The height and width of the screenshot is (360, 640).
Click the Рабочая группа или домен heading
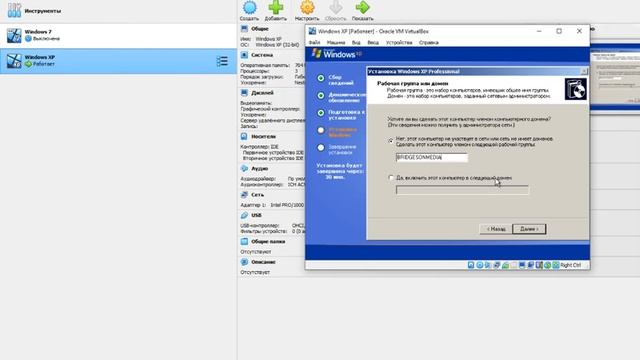click(x=413, y=83)
